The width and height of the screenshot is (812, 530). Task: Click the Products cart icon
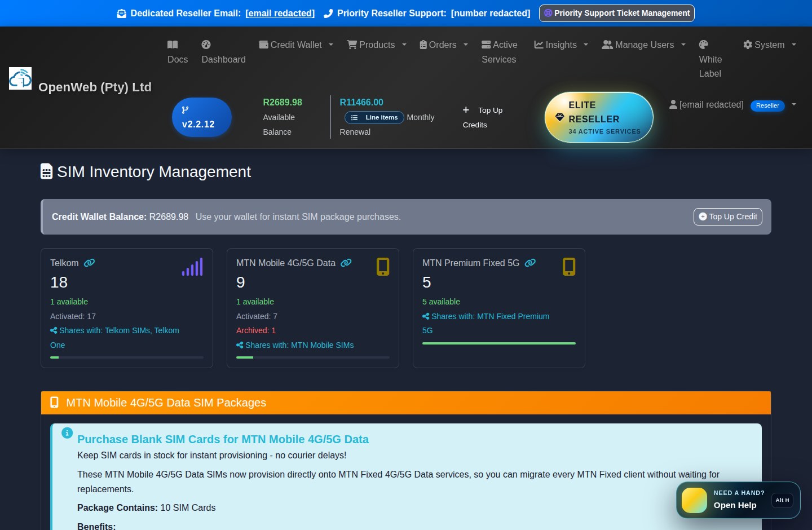(352, 45)
